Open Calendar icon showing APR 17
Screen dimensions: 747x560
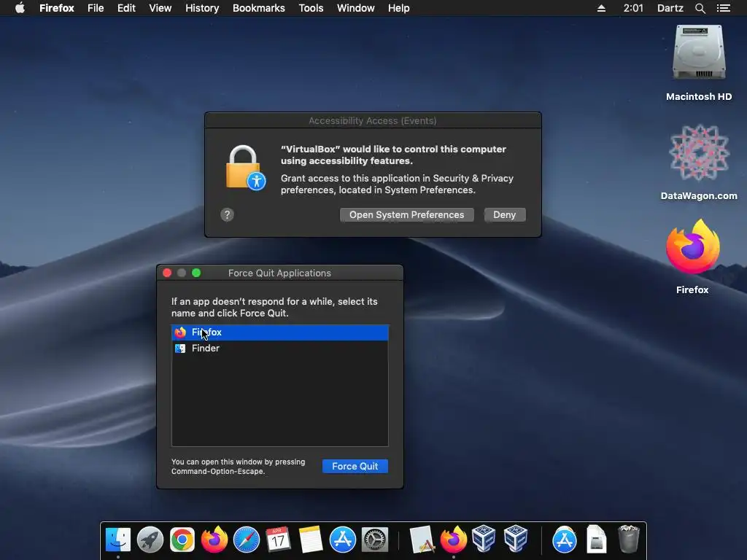[x=278, y=540]
